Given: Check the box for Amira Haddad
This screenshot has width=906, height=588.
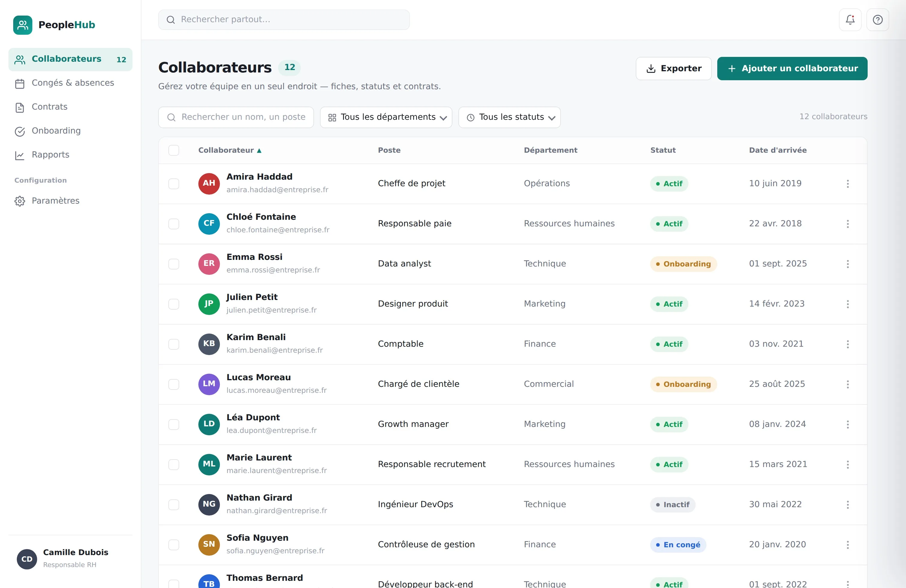Looking at the screenshot, I should click(173, 184).
